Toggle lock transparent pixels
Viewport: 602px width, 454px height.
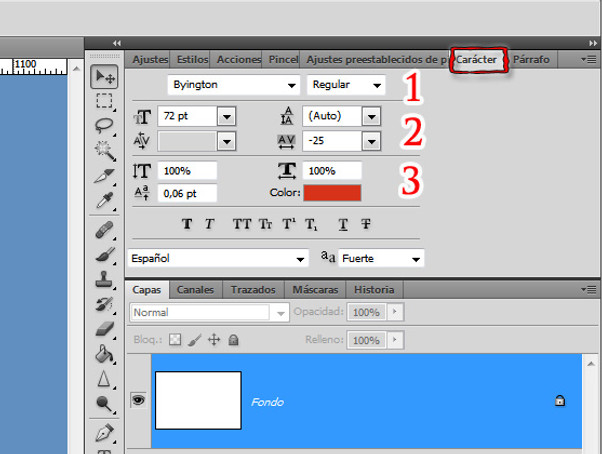(x=175, y=340)
